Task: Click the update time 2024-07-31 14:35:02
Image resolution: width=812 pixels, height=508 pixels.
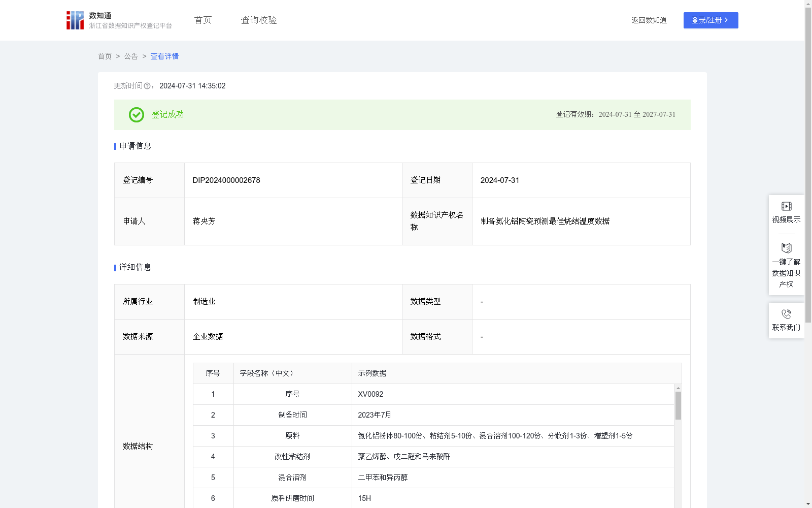Action: (x=192, y=86)
